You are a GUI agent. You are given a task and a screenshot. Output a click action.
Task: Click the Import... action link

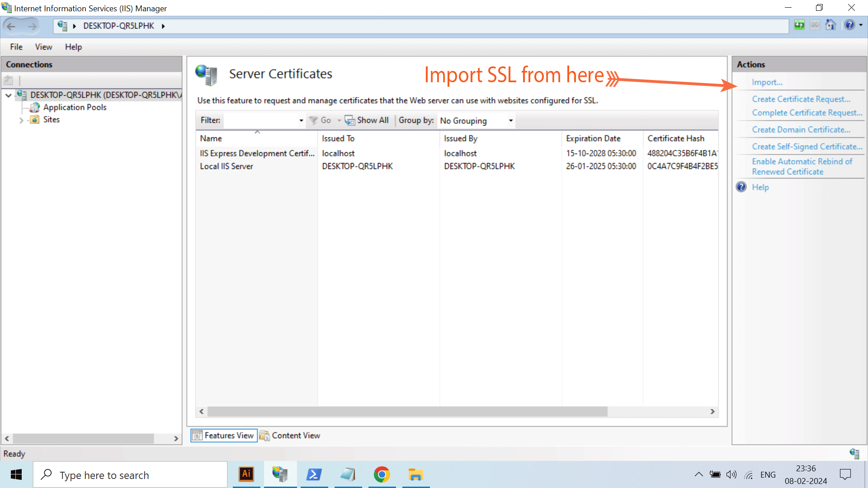(x=767, y=82)
